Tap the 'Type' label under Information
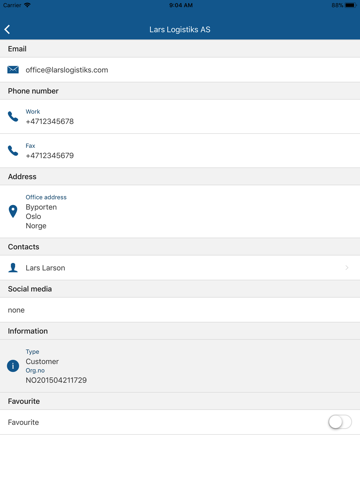This screenshot has height=480, width=360. click(32, 352)
